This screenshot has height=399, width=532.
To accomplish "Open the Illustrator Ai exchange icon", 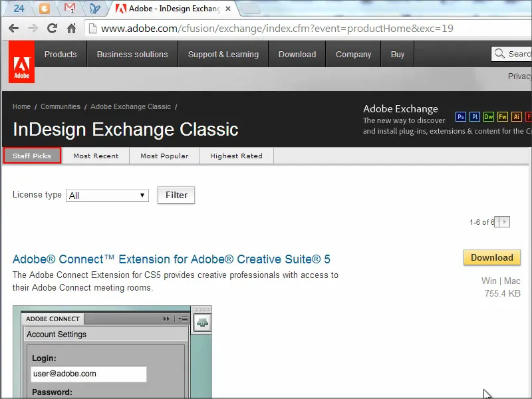I will pos(517,117).
